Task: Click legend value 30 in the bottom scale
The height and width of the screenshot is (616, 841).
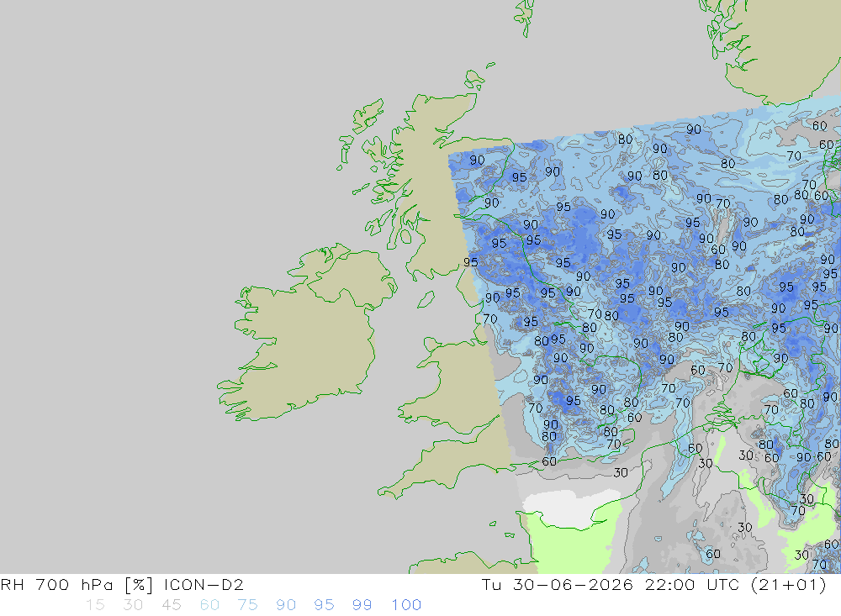Action: pyautogui.click(x=133, y=605)
